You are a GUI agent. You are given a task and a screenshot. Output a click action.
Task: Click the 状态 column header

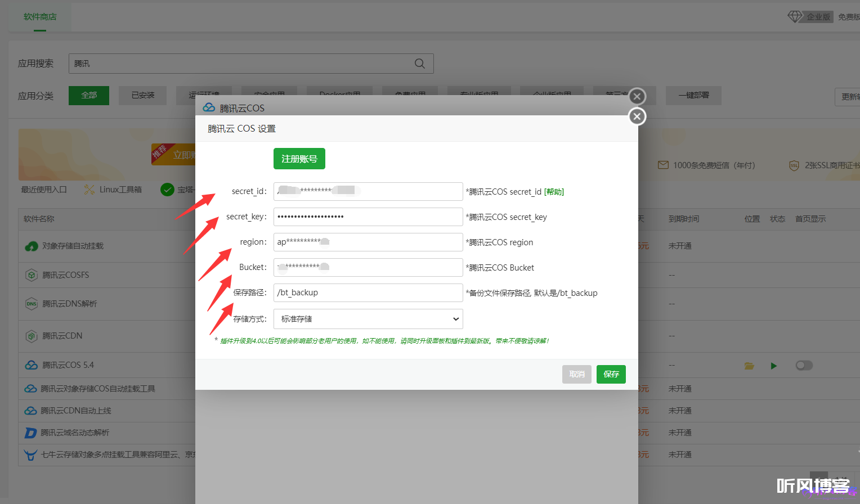click(777, 219)
